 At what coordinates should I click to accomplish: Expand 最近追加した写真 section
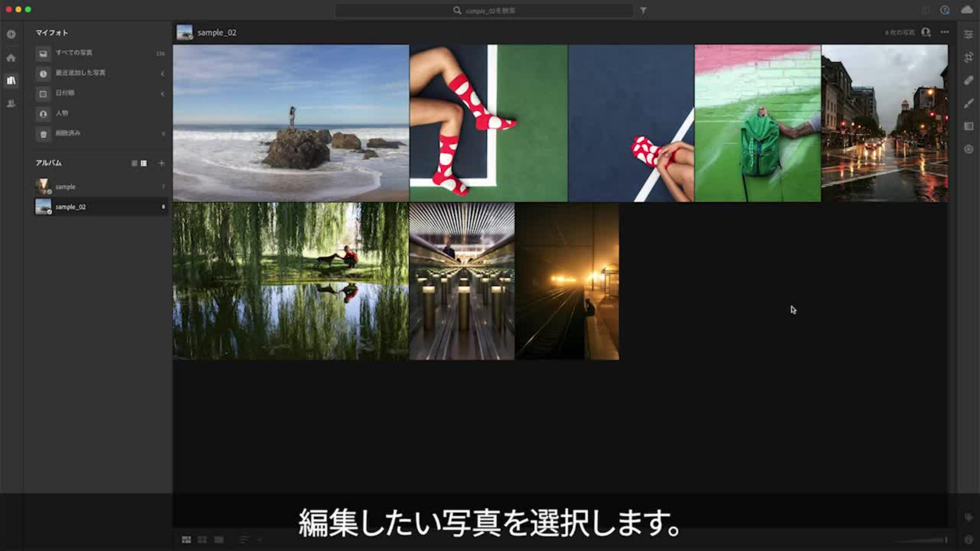pyautogui.click(x=162, y=73)
